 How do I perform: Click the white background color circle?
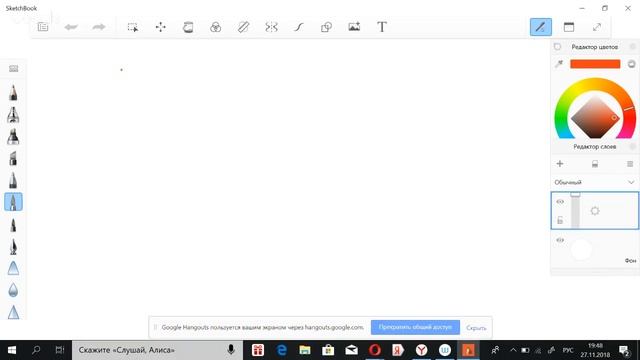(x=581, y=249)
